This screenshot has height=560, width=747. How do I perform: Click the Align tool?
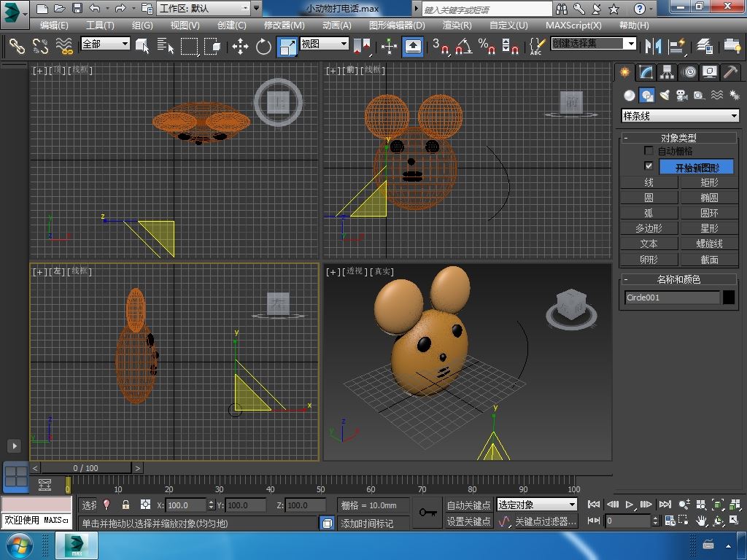(x=676, y=46)
